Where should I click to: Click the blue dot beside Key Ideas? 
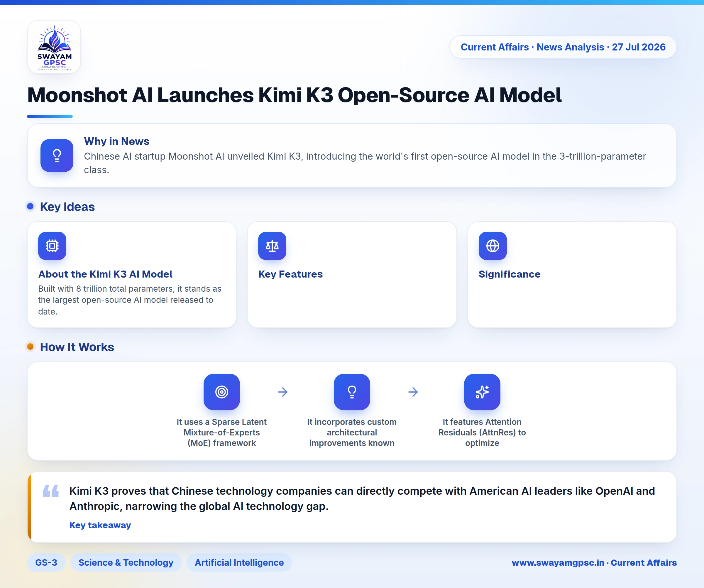point(30,206)
